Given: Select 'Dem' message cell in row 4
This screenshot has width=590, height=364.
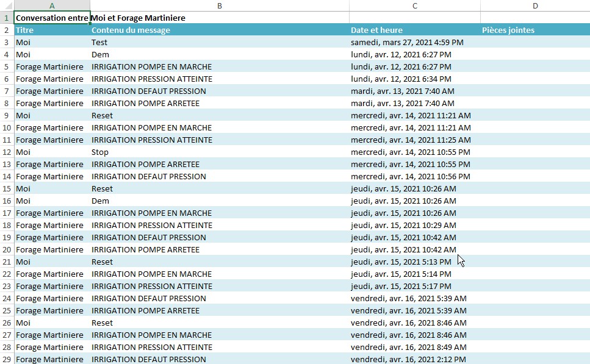Looking at the screenshot, I should tap(220, 54).
